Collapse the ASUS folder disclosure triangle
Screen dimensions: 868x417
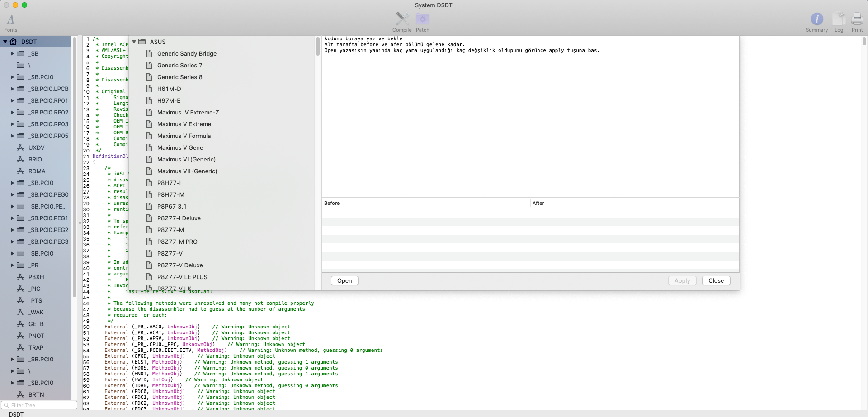134,42
